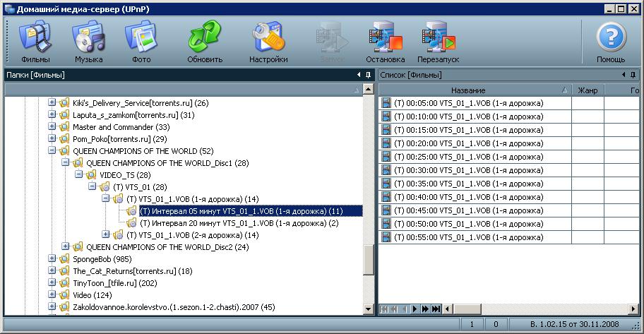Image resolution: width=644 pixels, height=334 pixels.
Task: Click list horizontal scrollbar thumb
Action: 467,309
